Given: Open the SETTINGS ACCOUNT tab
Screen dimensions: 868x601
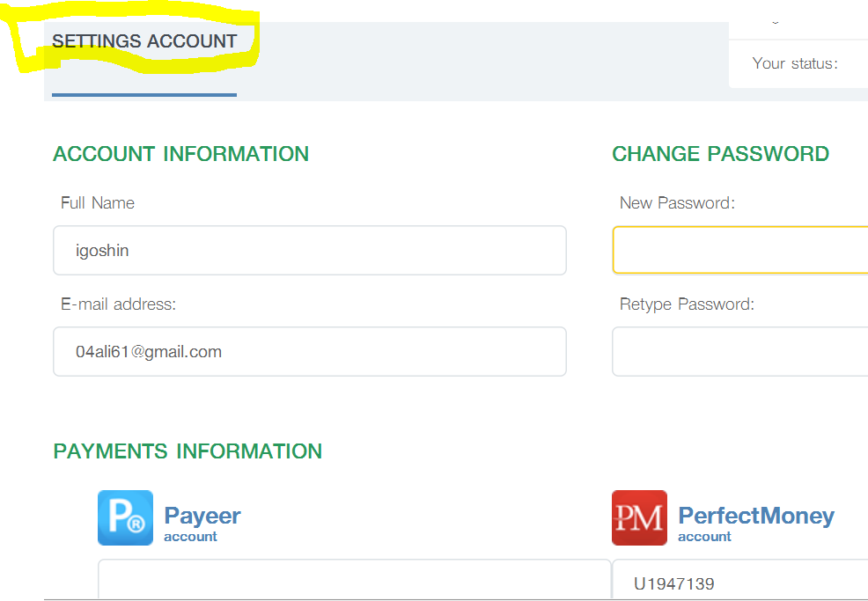Looking at the screenshot, I should point(144,41).
